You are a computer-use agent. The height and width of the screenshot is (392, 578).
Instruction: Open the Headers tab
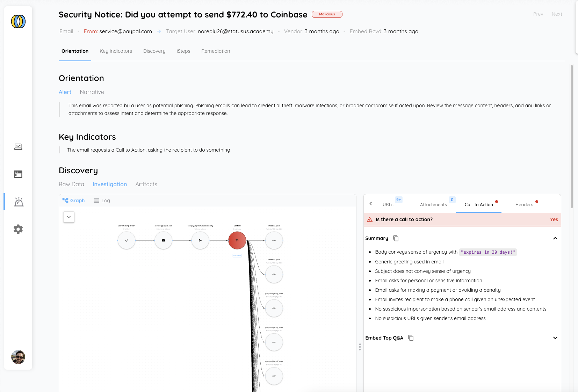coord(524,205)
